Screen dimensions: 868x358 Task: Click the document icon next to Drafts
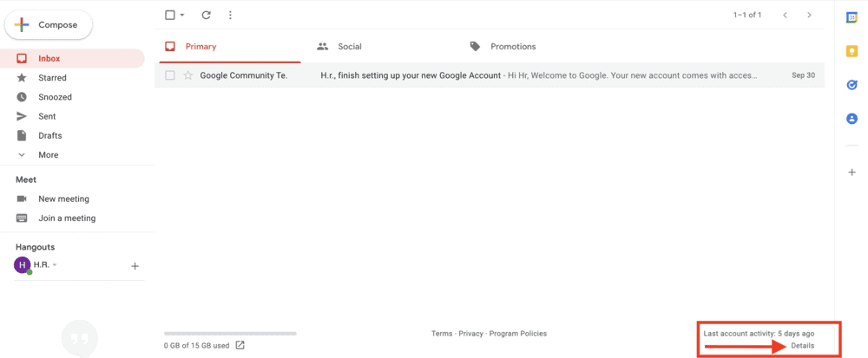(x=22, y=135)
